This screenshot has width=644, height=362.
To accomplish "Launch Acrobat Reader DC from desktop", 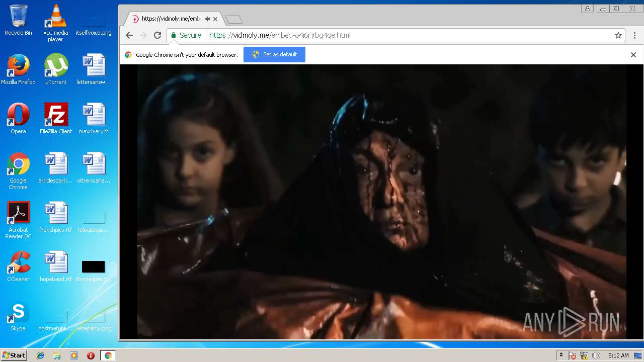I will point(18,220).
